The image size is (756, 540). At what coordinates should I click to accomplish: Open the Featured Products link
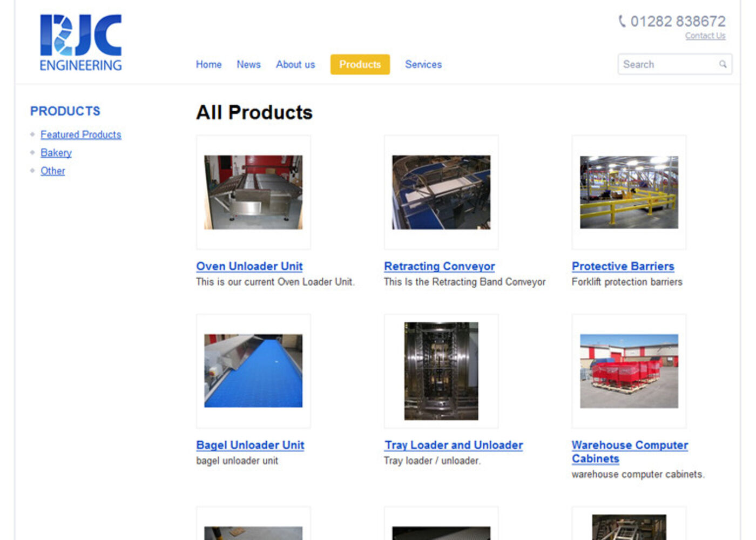pyautogui.click(x=80, y=134)
